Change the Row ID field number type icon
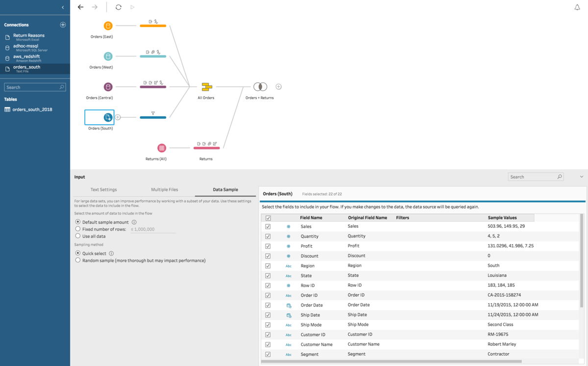588x366 pixels. click(289, 286)
